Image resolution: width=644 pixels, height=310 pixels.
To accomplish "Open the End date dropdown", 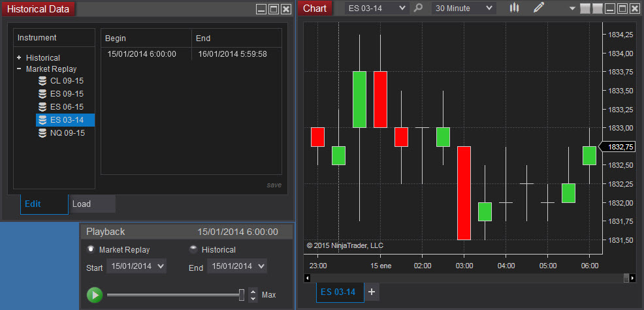I will (x=236, y=266).
